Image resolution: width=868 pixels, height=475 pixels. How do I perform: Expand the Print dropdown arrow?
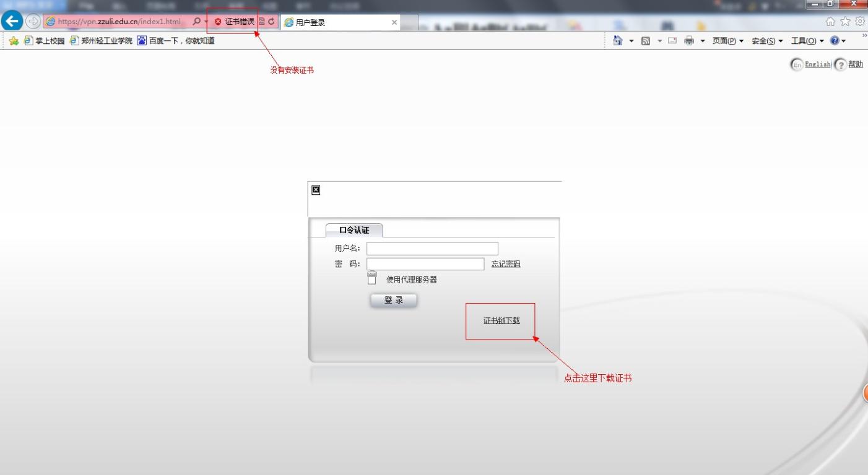pyautogui.click(x=703, y=41)
